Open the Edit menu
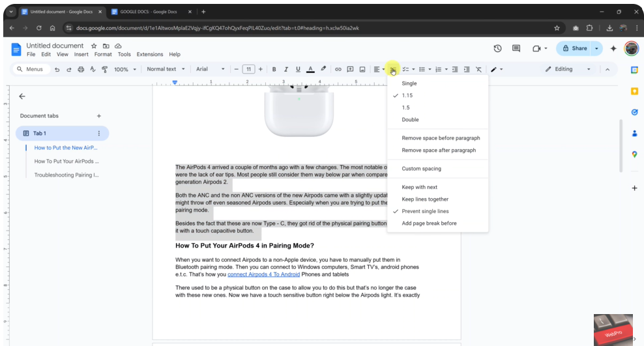The image size is (644, 346). [x=46, y=54]
